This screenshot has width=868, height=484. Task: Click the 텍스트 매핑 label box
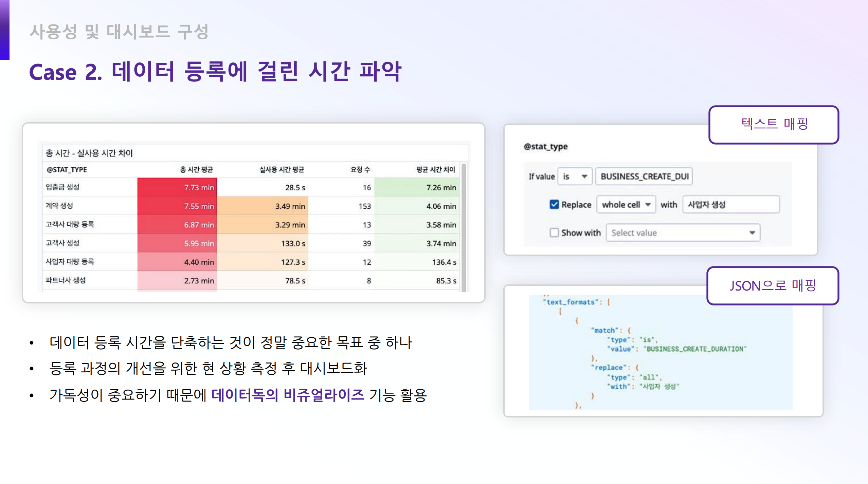774,125
